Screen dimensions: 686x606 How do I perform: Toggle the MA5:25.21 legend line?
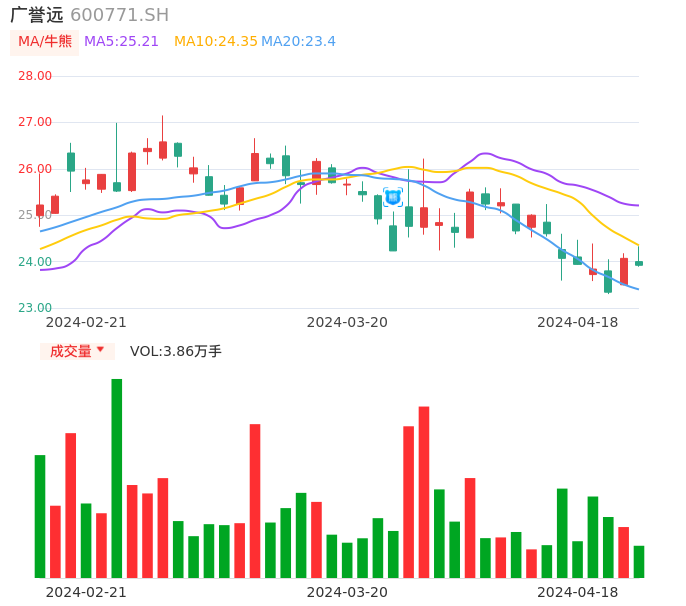point(121,42)
